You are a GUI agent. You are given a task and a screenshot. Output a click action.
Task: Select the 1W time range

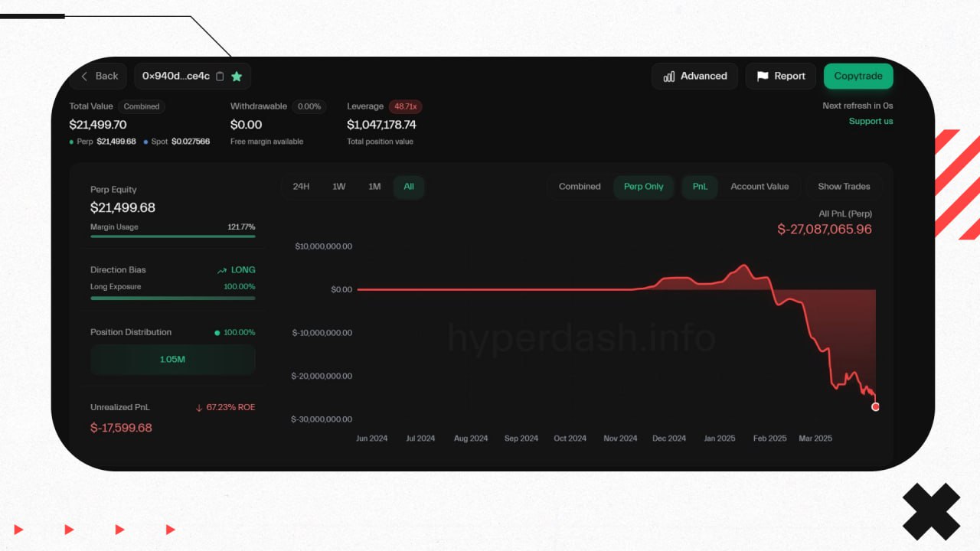coord(338,187)
